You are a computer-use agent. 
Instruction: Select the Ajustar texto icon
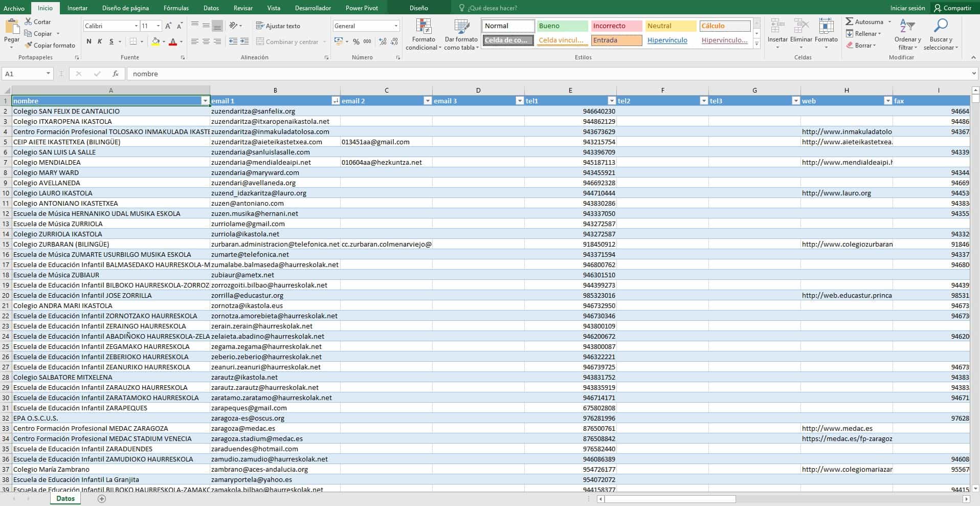pos(259,26)
